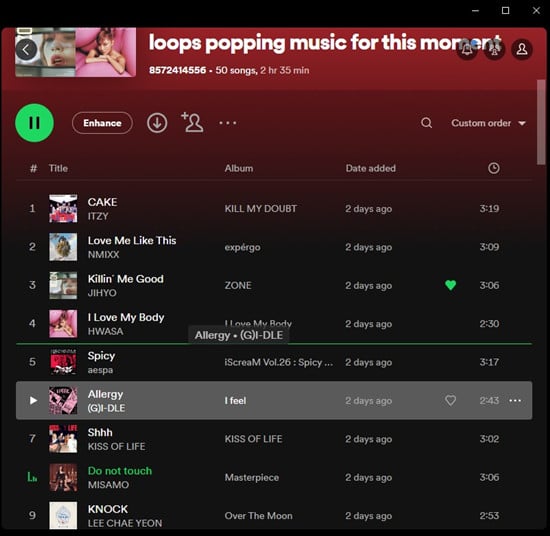Open the playlist's more options menu

coord(228,123)
